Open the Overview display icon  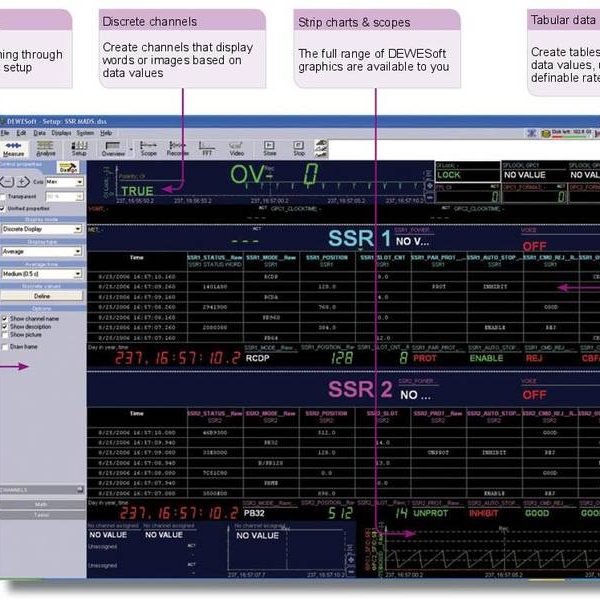[x=113, y=148]
